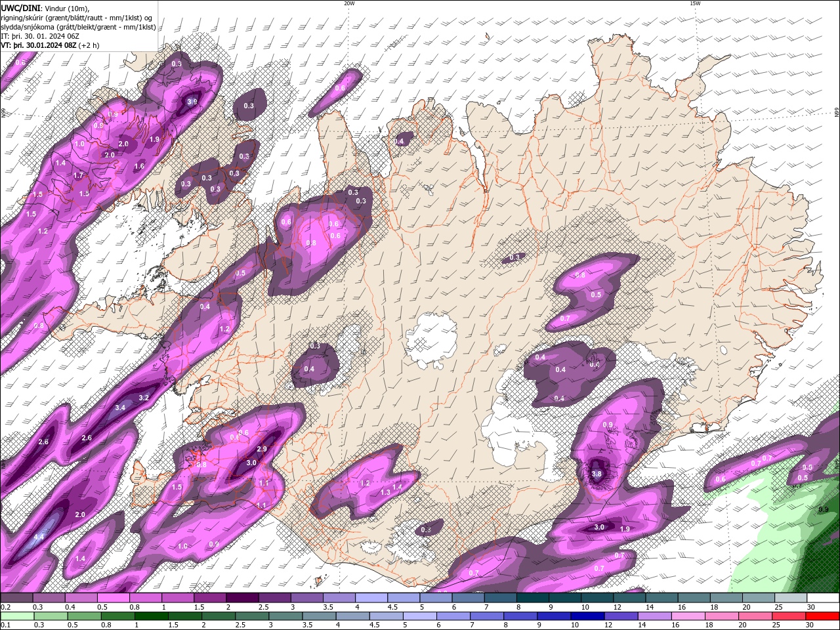The width and height of the screenshot is (840, 630).
Task: Pick the gray-green rain swatch between 3 and 3.5
Action: 285,616
